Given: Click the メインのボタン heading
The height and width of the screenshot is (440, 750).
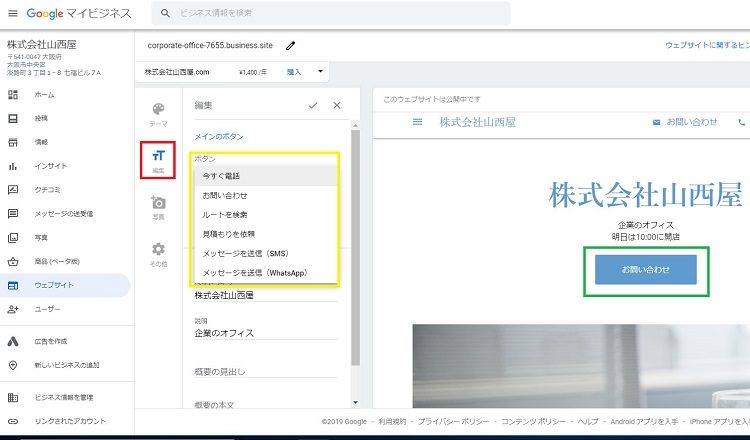Looking at the screenshot, I should click(x=219, y=137).
